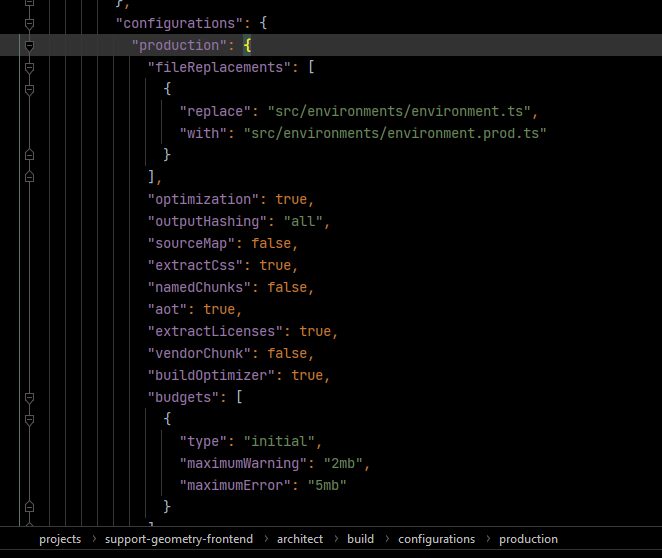
Task: Select "production" breadcrumb
Action: (528, 539)
